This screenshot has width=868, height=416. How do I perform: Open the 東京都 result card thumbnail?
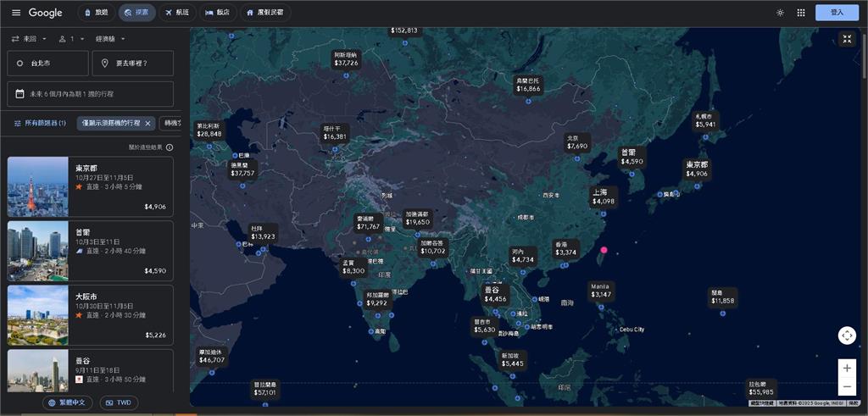click(x=37, y=186)
